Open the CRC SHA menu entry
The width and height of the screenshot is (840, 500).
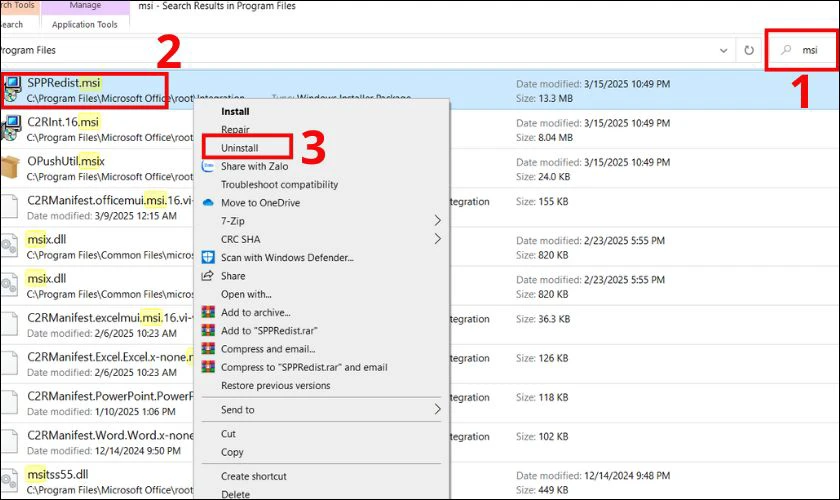(x=241, y=239)
